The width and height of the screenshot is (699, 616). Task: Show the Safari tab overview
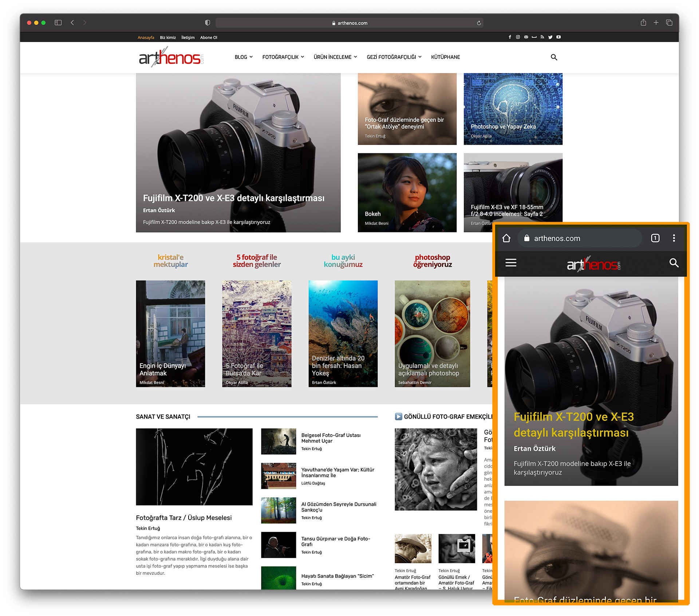[669, 23]
